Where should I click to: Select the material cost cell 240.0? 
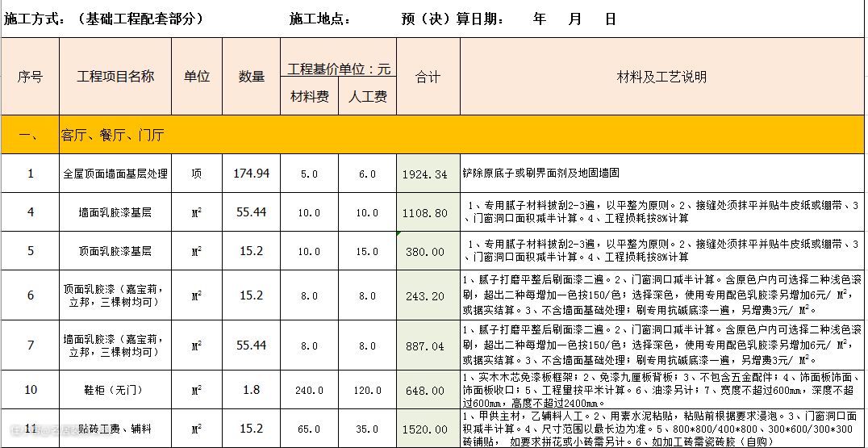click(309, 391)
